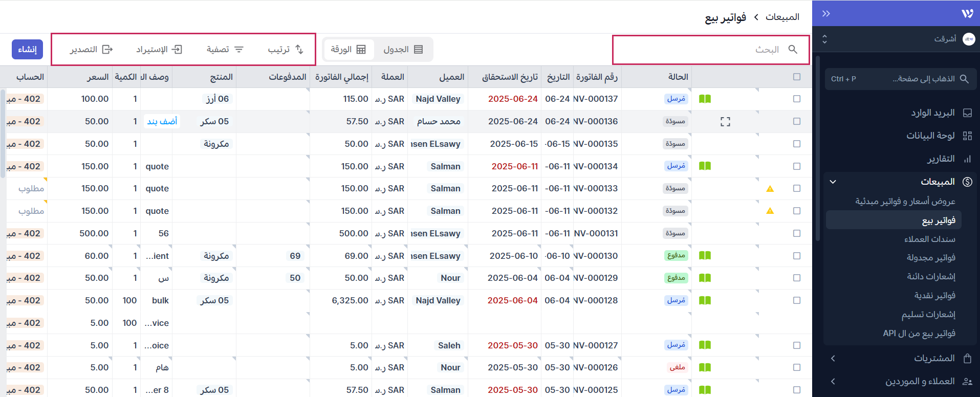Click the warning triangle on invoice NV-000133
The image size is (980, 397).
770,189
